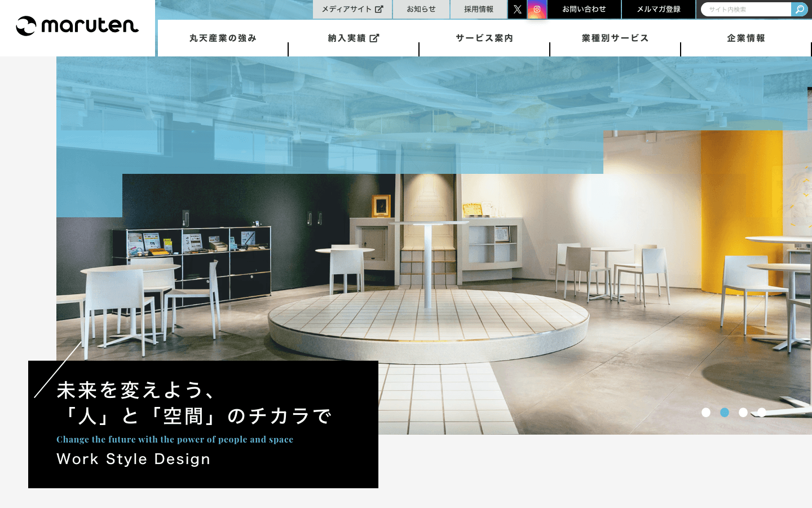Viewport: 812px width, 508px height.
Task: Select first carousel slide dot
Action: click(706, 413)
